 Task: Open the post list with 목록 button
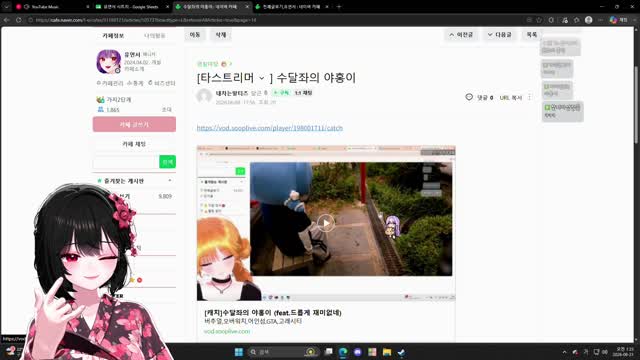[531, 35]
